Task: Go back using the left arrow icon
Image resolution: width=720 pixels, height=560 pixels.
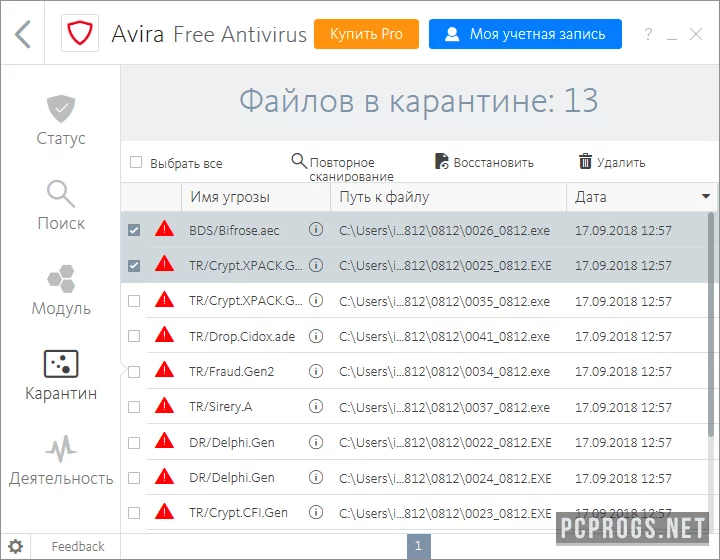Action: pyautogui.click(x=22, y=34)
